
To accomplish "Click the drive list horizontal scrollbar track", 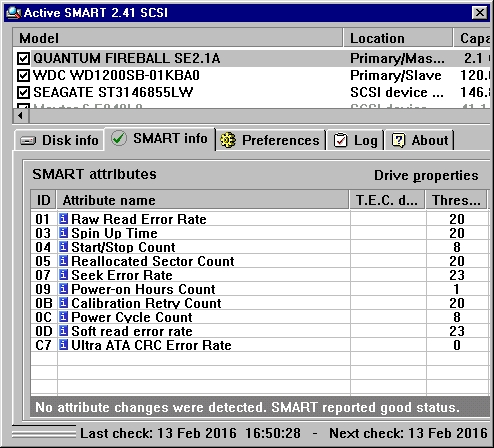I will pos(259,116).
